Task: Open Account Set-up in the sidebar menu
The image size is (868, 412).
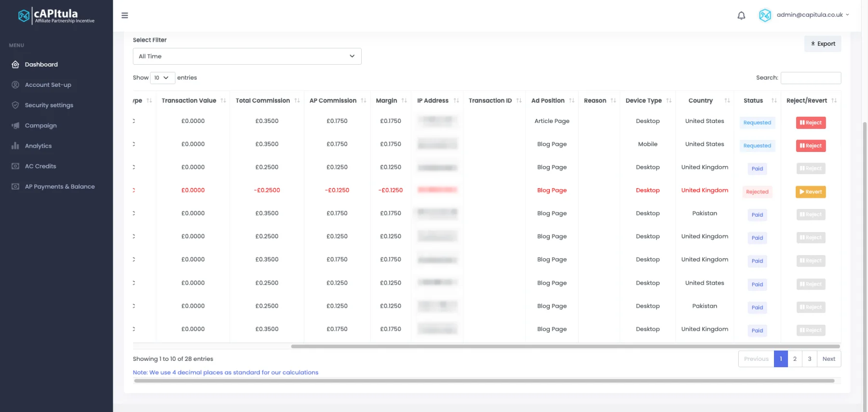Action: tap(48, 85)
